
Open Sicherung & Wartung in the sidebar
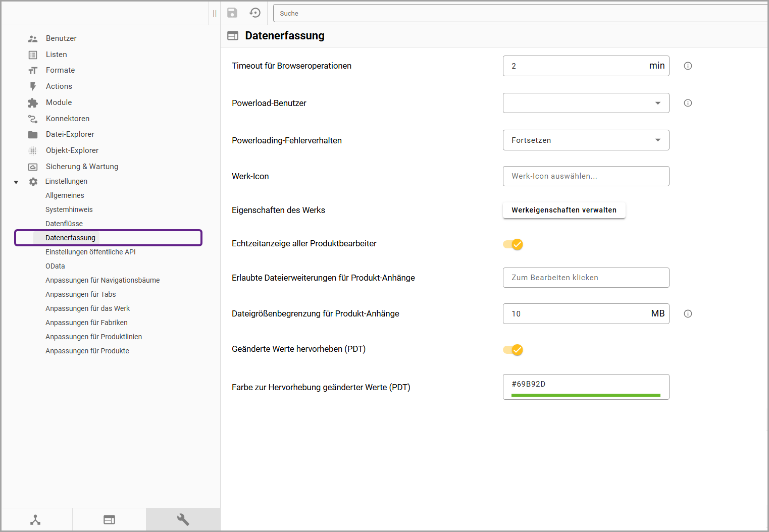tap(82, 167)
